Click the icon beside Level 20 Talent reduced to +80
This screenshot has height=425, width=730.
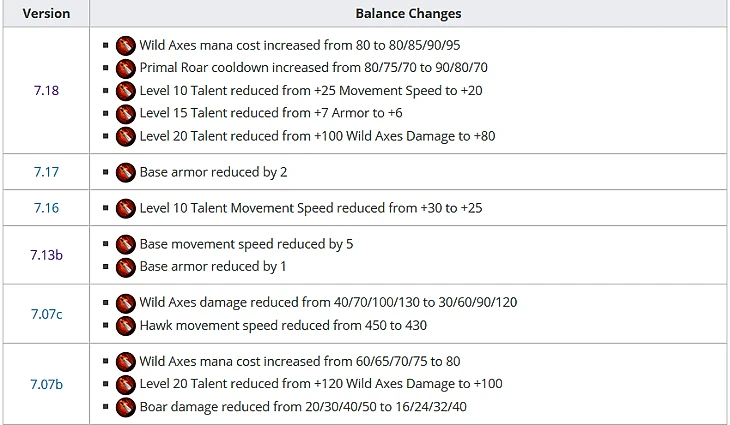(x=125, y=136)
